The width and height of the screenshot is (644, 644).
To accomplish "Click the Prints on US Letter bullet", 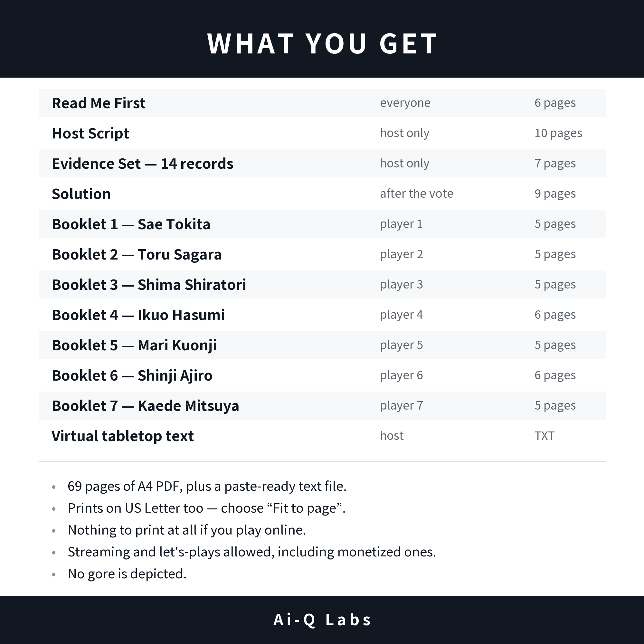I will tap(207, 508).
